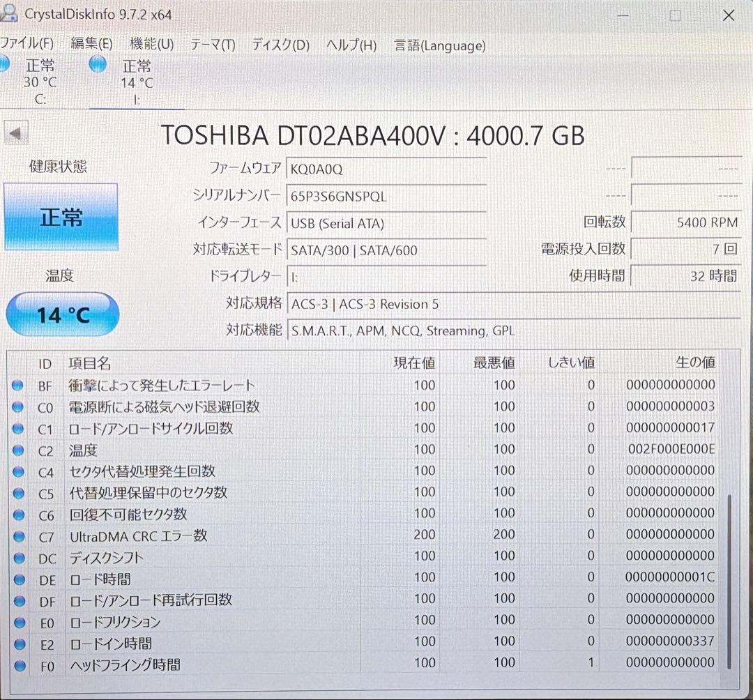Click the blue status dot next to BF attribute
The width and height of the screenshot is (753, 700).
point(17,386)
